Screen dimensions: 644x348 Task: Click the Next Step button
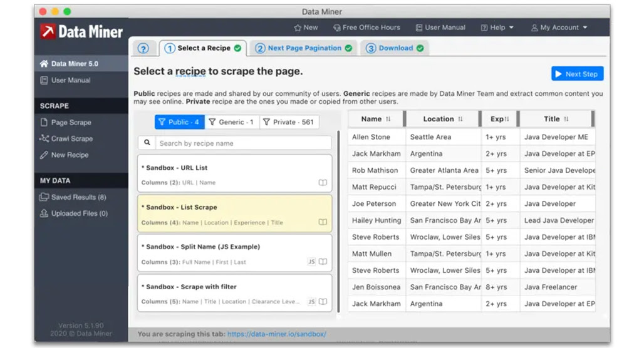tap(577, 74)
